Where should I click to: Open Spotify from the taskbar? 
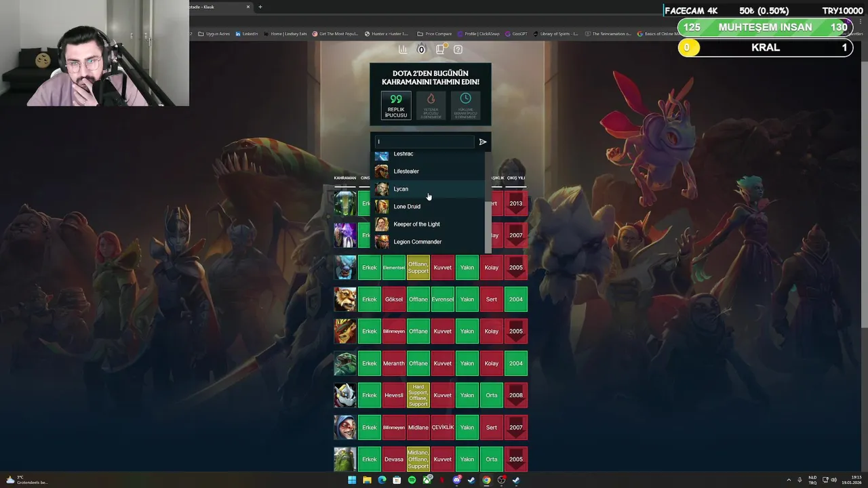(412, 480)
